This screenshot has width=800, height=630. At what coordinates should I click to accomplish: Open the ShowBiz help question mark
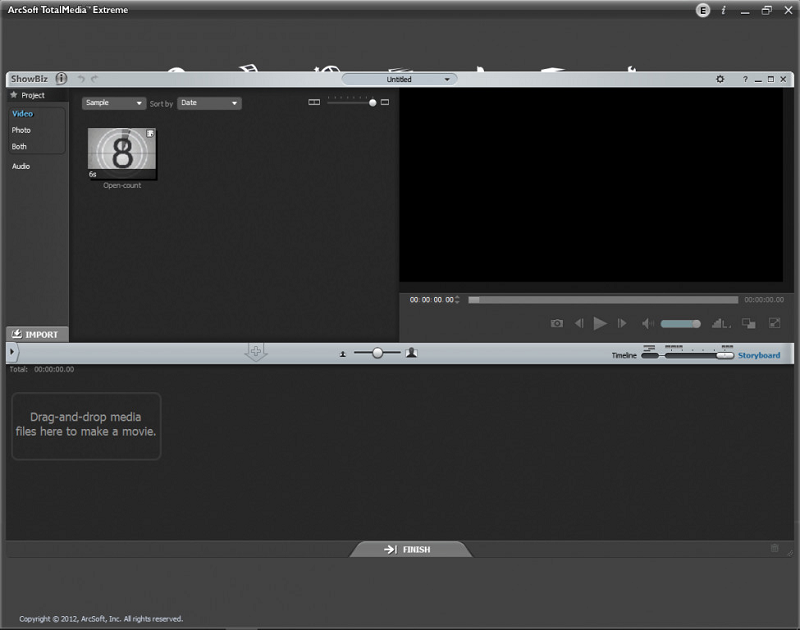(x=745, y=79)
